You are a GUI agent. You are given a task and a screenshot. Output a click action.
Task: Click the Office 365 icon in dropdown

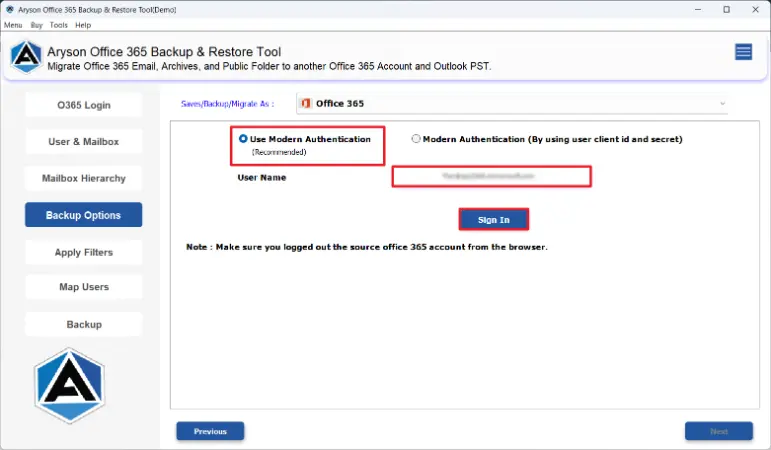click(x=306, y=103)
